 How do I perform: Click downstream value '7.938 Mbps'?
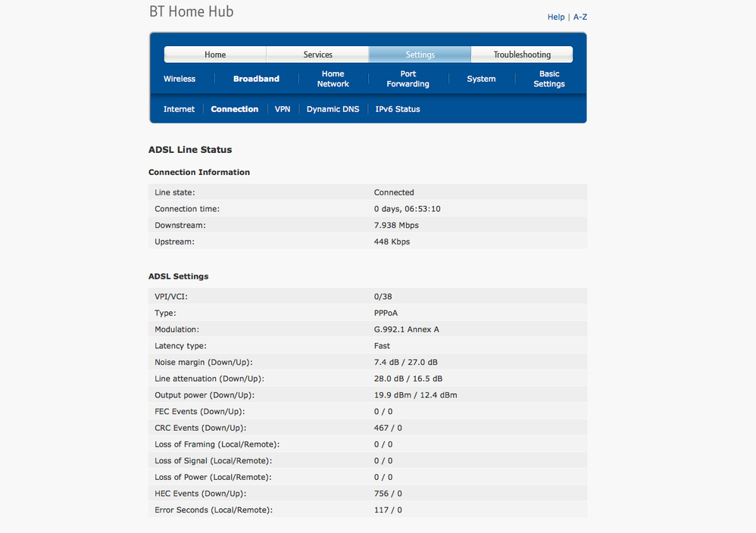tap(396, 225)
